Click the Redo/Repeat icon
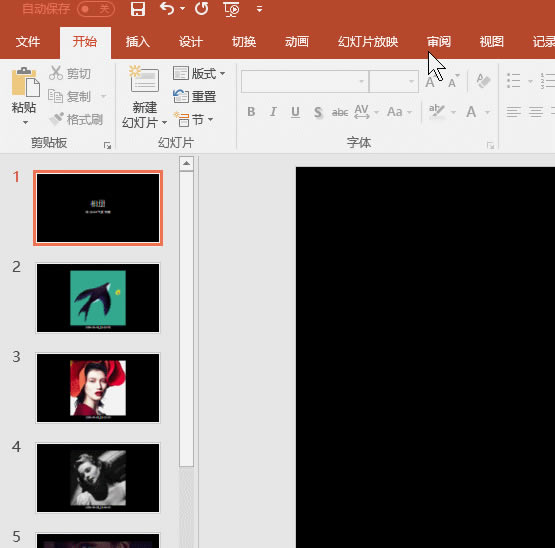 tap(201, 8)
